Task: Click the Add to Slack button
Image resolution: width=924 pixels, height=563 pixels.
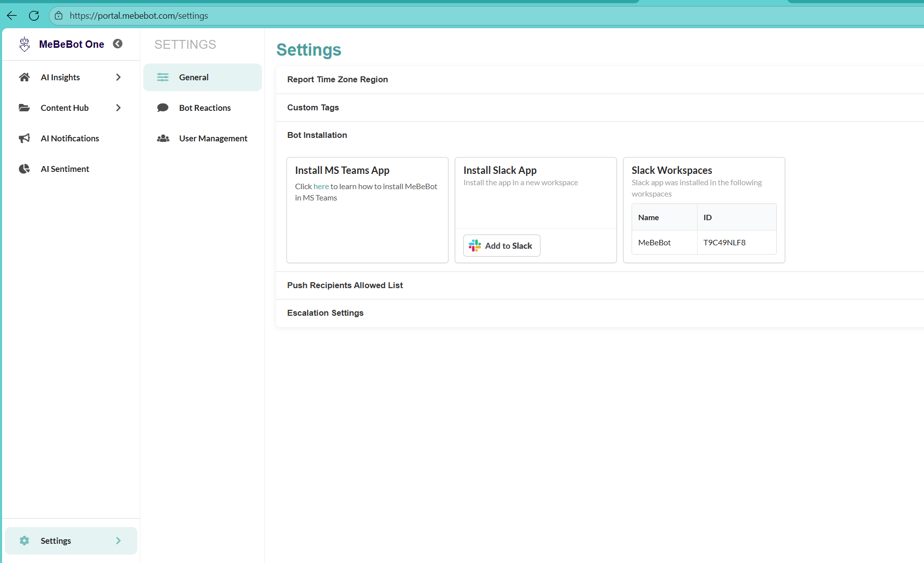Action: [502, 246]
